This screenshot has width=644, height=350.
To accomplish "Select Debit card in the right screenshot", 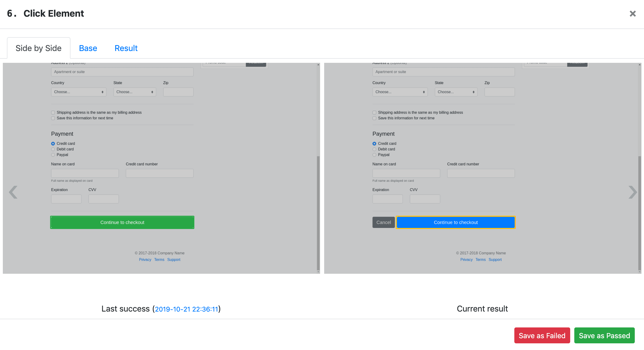I will point(374,149).
